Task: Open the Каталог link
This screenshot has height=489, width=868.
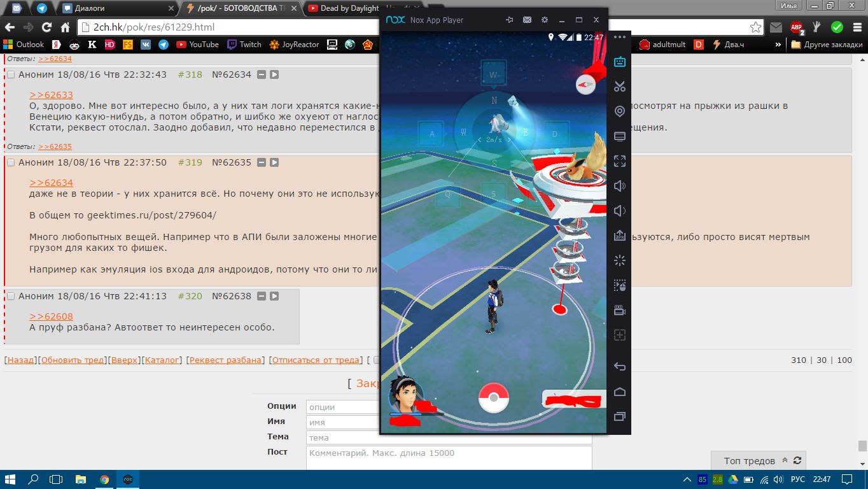Action: click(162, 360)
